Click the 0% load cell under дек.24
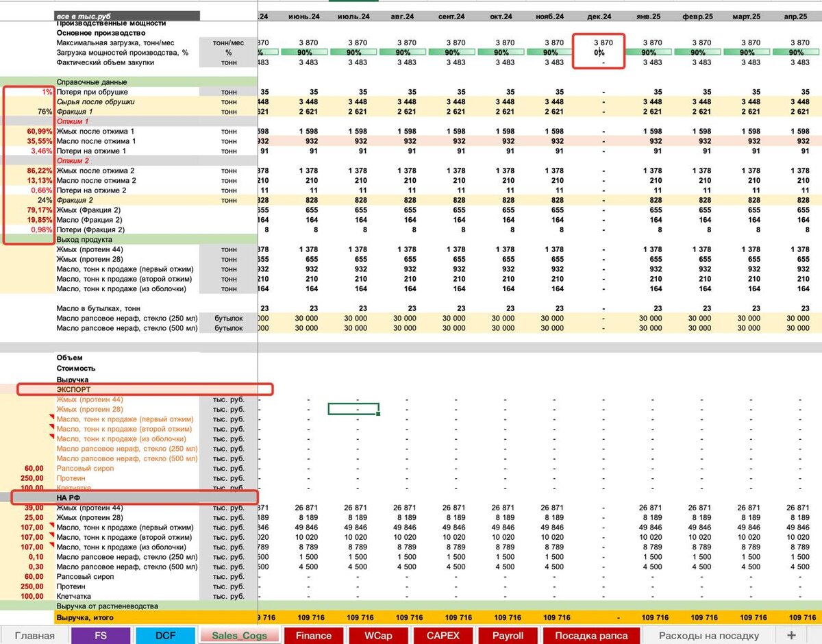The width and height of the screenshot is (822, 644). click(x=600, y=52)
